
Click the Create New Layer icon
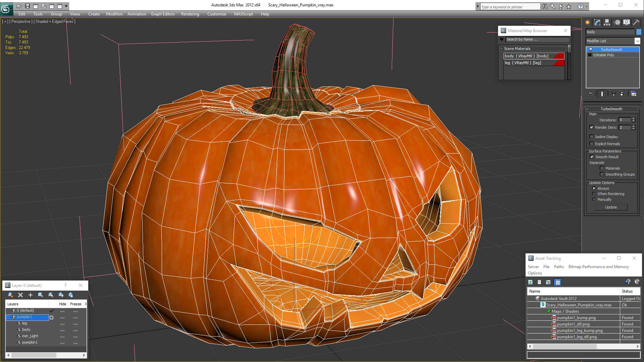click(x=10, y=295)
